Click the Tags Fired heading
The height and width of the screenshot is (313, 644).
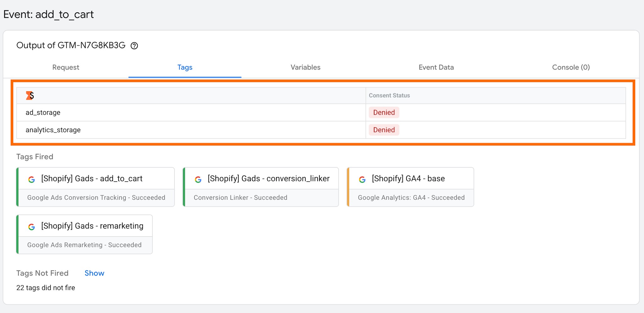point(35,157)
